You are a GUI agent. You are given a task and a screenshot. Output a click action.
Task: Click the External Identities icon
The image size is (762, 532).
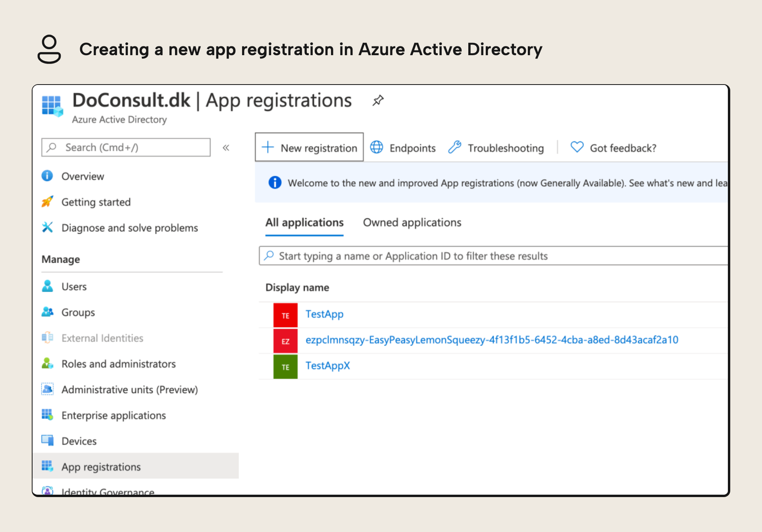(47, 337)
